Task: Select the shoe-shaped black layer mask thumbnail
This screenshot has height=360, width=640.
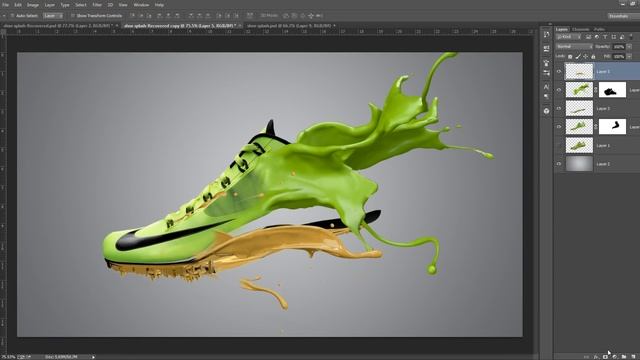Action: [612, 90]
